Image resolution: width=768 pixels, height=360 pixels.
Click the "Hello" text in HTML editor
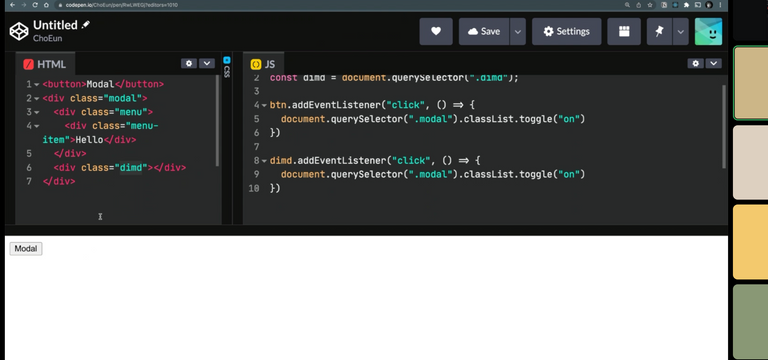[89, 140]
